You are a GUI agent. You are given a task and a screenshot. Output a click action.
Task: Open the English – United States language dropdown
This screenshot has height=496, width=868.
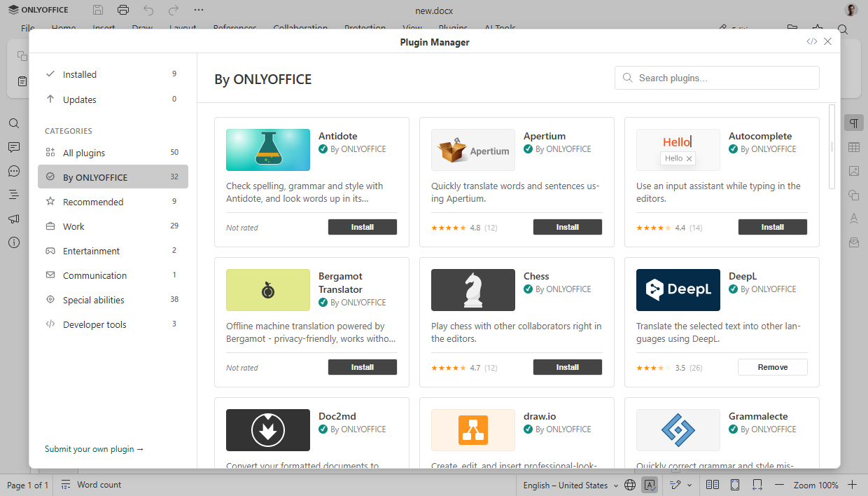[570, 485]
